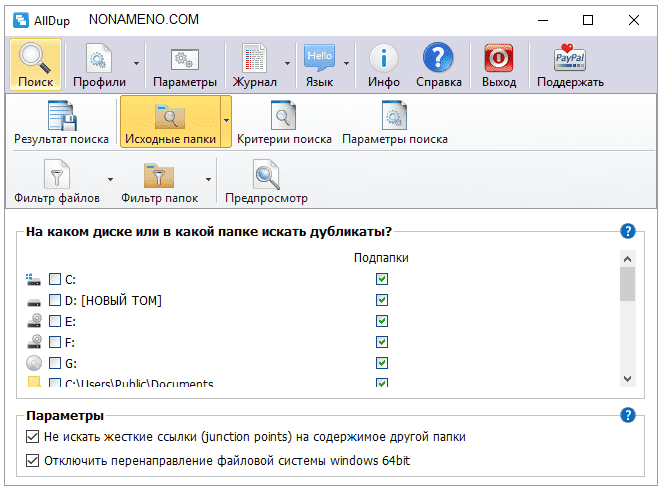The image size is (660, 490).
Task: Open Параметры settings icon
Action: 184,58
